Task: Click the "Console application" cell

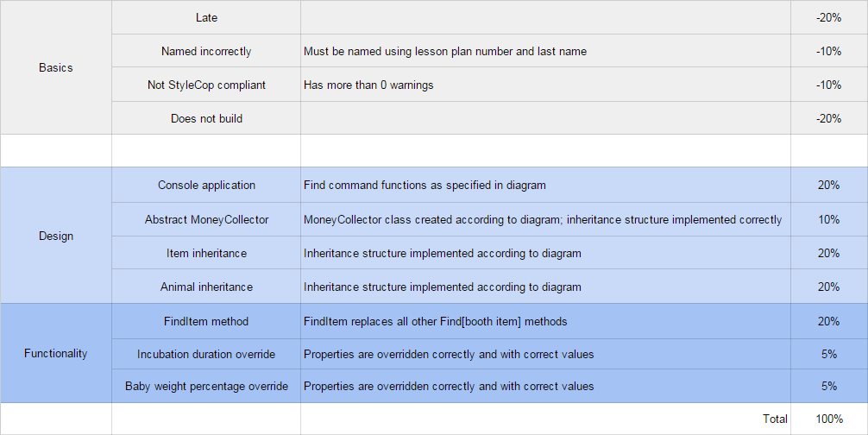Action: click(206, 185)
